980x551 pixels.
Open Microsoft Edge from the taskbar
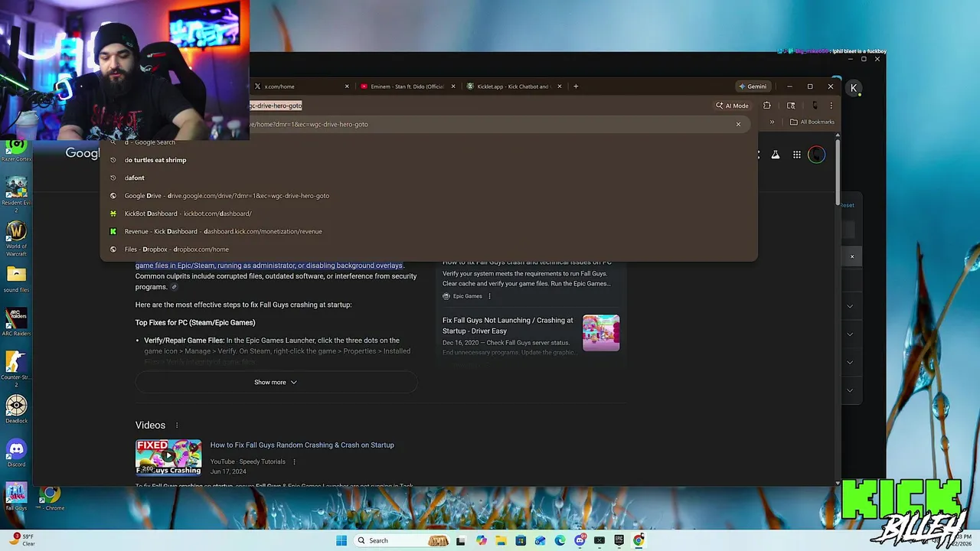(x=560, y=540)
